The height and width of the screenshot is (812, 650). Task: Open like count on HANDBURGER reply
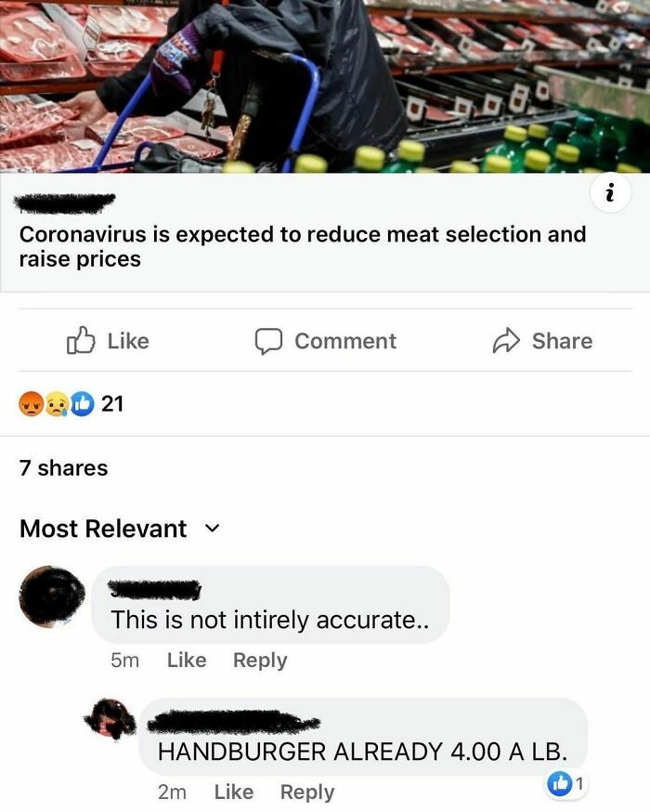[566, 784]
